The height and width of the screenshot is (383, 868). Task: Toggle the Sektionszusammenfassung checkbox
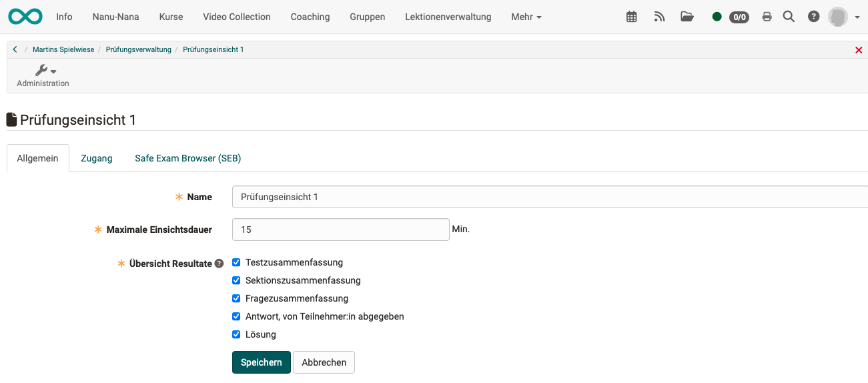pyautogui.click(x=236, y=280)
